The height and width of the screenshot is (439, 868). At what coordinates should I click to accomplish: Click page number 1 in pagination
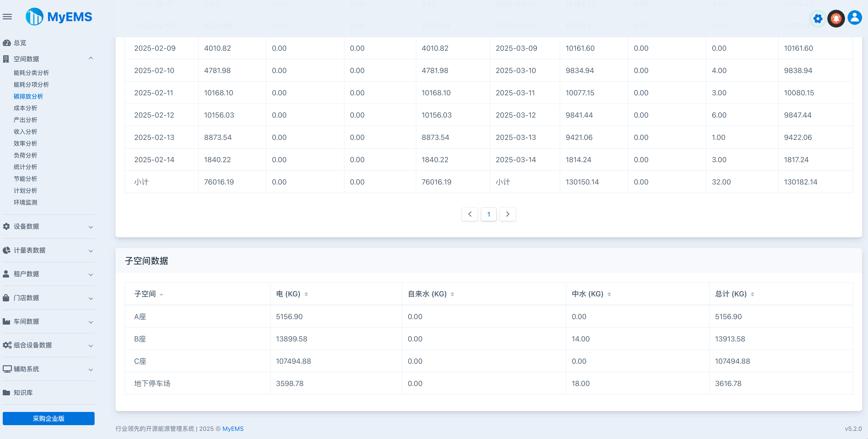(489, 214)
